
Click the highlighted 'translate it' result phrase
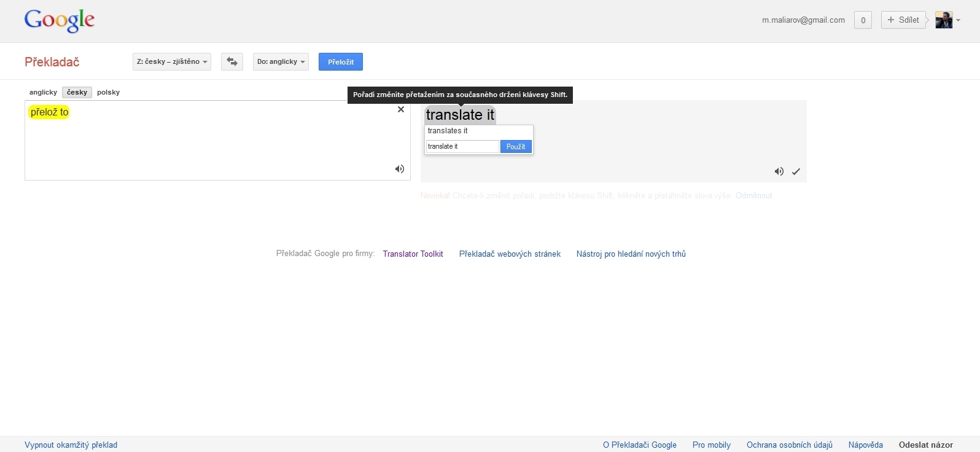(460, 115)
